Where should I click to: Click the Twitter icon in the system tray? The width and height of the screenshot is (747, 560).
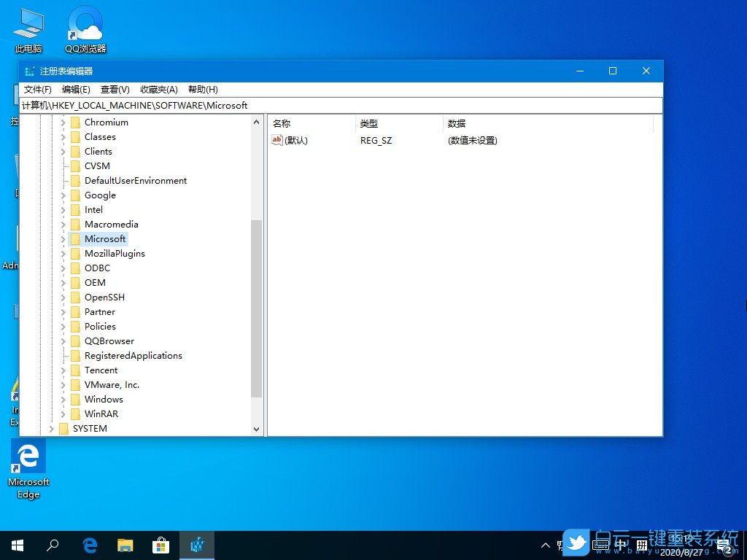[x=576, y=542]
